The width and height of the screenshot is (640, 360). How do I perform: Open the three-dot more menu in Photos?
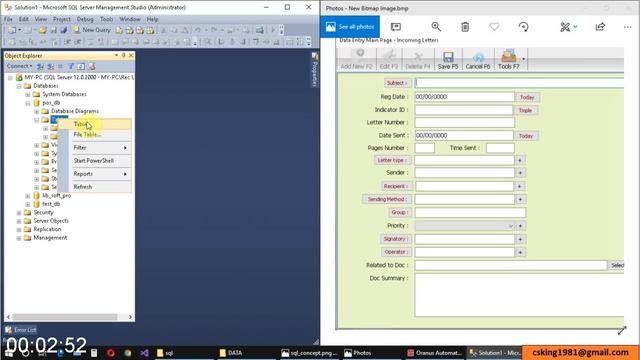628,27
